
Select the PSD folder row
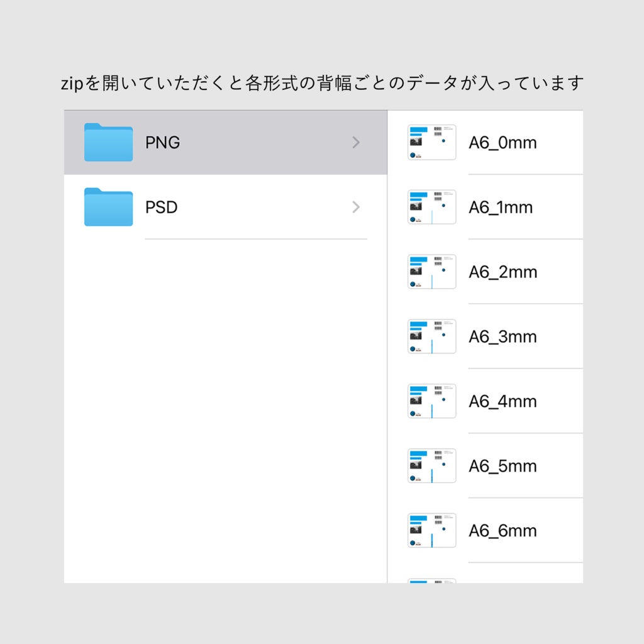tap(225, 208)
